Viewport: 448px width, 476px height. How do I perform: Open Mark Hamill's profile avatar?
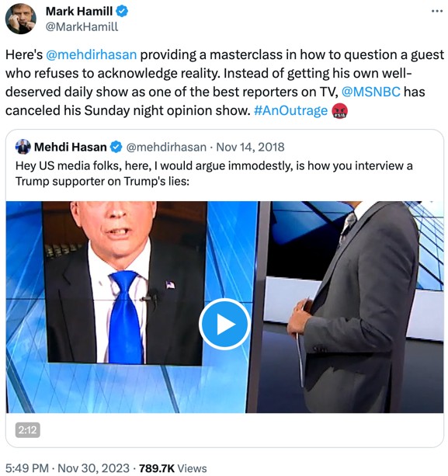pos(21,19)
